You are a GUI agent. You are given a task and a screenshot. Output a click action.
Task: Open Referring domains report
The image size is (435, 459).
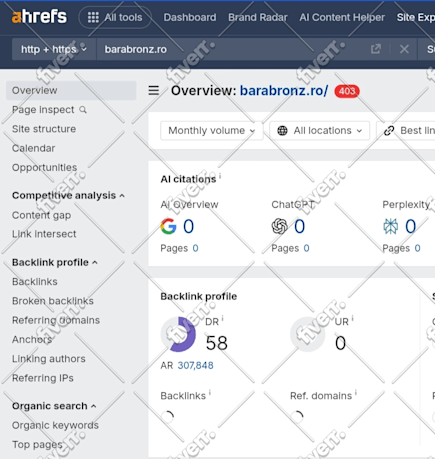coord(56,320)
